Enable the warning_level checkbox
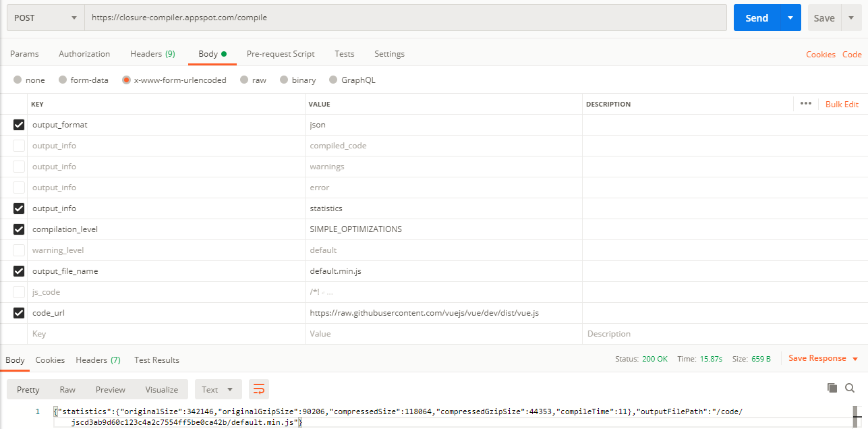Viewport: 868px width, 429px height. [19, 250]
